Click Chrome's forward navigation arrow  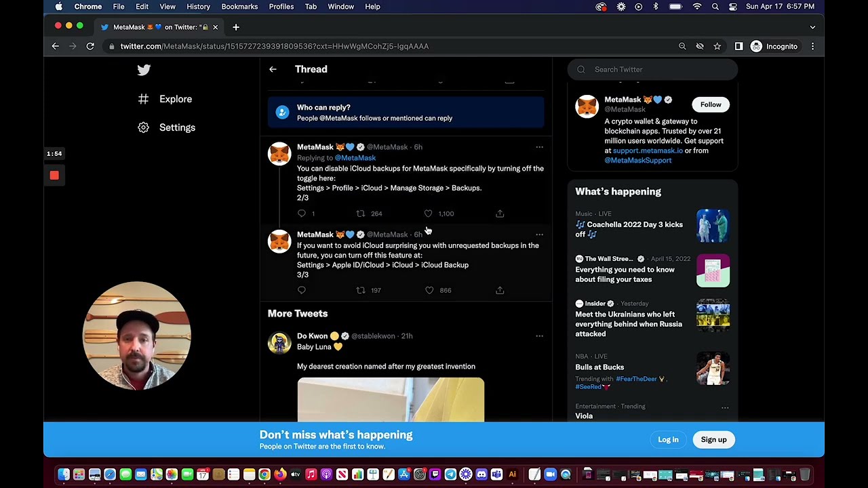(x=73, y=46)
